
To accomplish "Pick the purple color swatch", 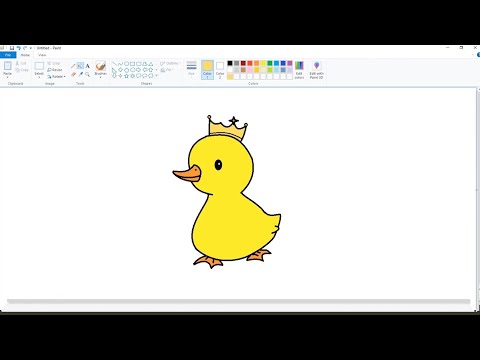I will tap(290, 63).
